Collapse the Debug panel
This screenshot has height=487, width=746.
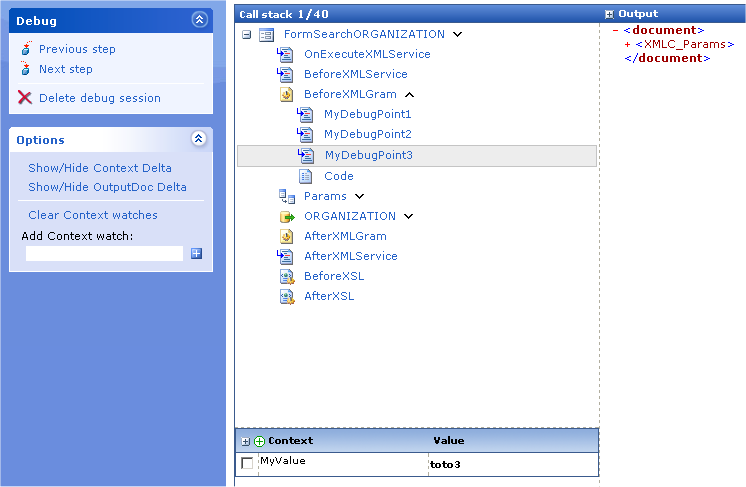pyautogui.click(x=198, y=20)
